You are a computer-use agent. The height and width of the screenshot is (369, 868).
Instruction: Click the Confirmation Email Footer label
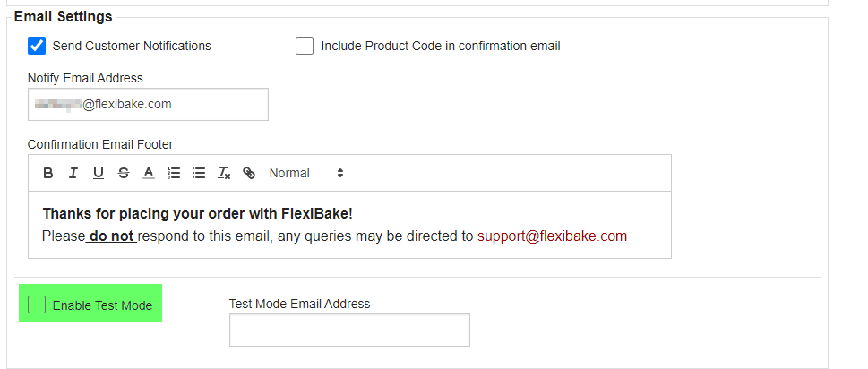100,144
